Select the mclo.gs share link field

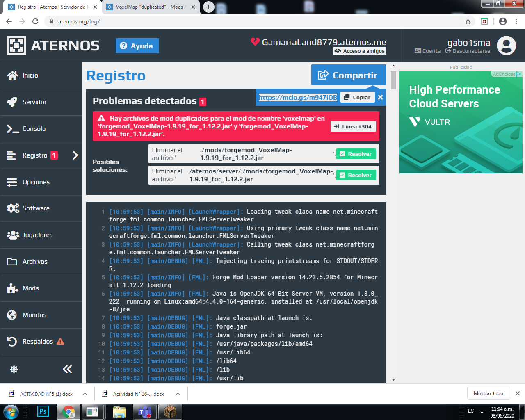click(298, 97)
